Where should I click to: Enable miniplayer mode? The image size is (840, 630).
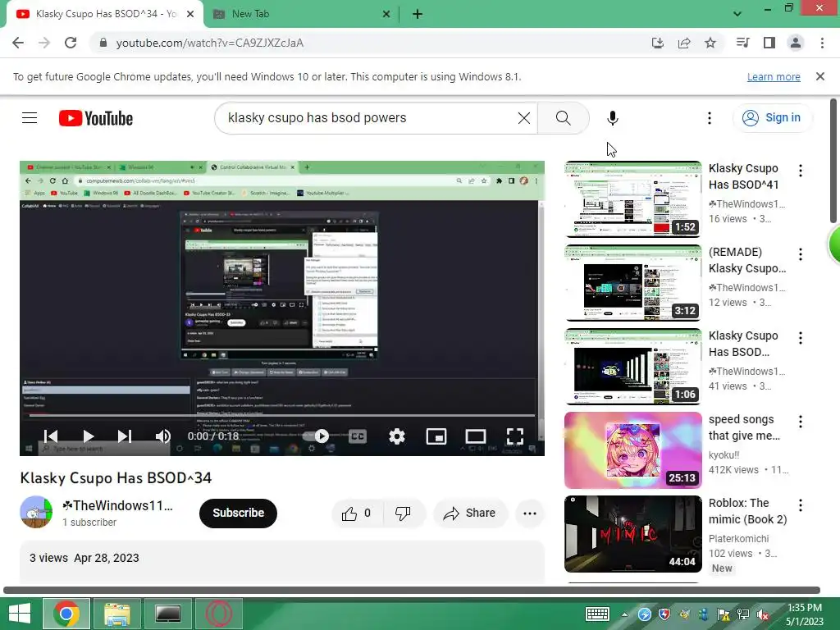coord(436,436)
